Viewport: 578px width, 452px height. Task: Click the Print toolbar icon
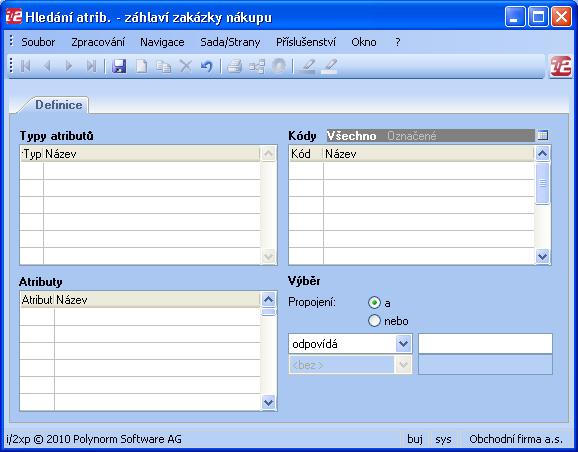pos(234,66)
